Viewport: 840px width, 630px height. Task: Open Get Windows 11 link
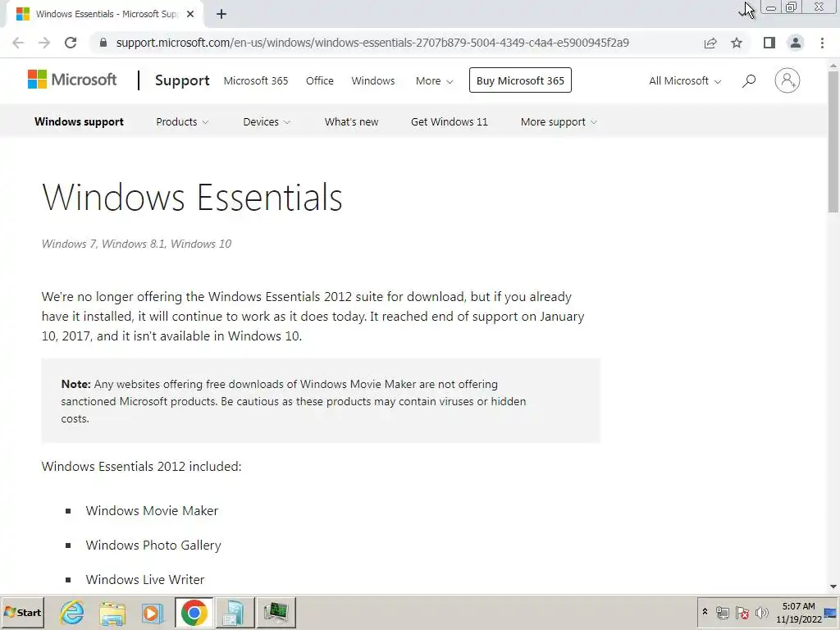[x=449, y=121]
